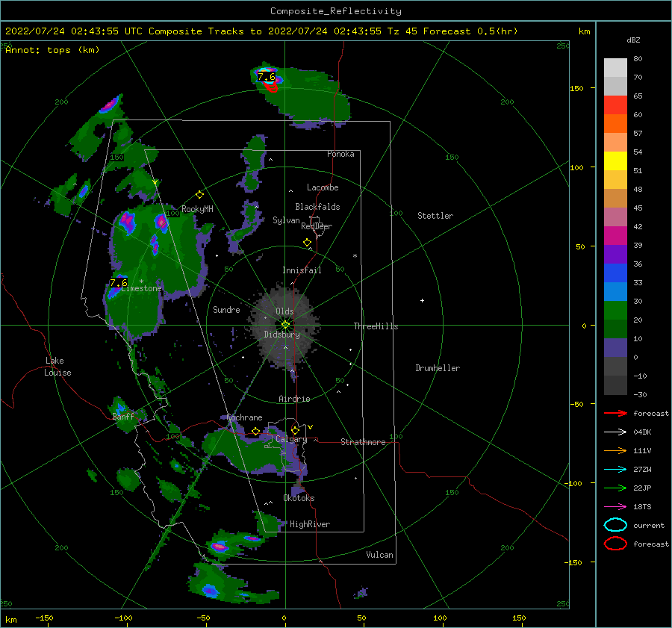Image resolution: width=672 pixels, height=628 pixels.
Task: Click the Lake Louise label
Action: 57,367
